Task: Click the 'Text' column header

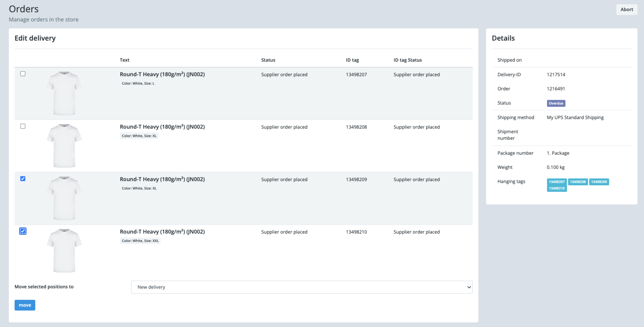Action: (x=125, y=60)
